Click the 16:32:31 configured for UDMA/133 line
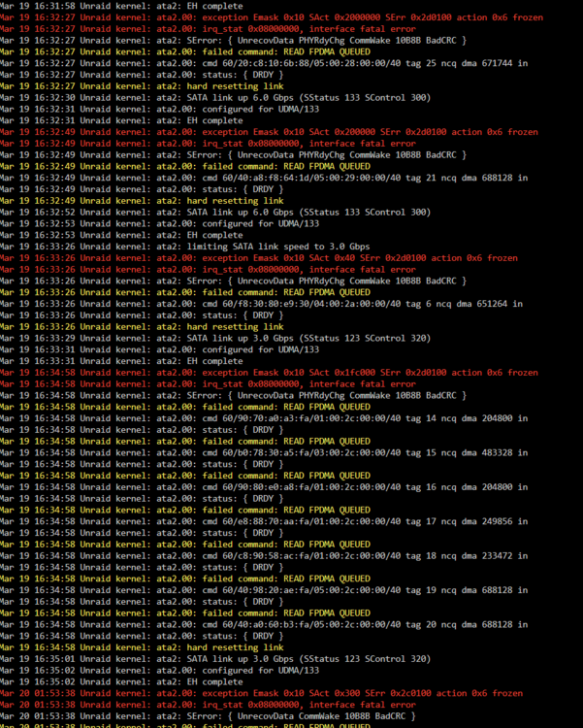Screen dimensions: 583x728 pos(160,109)
